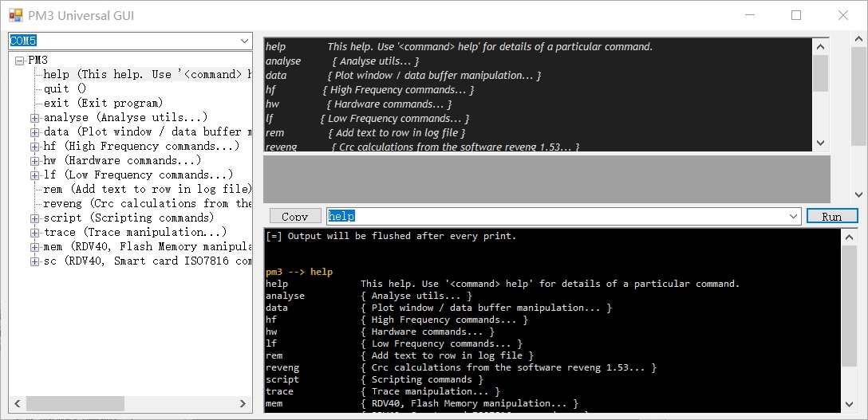The width and height of the screenshot is (868, 420).
Task: Click 'Output will be flushed' console line
Action: [391, 236]
